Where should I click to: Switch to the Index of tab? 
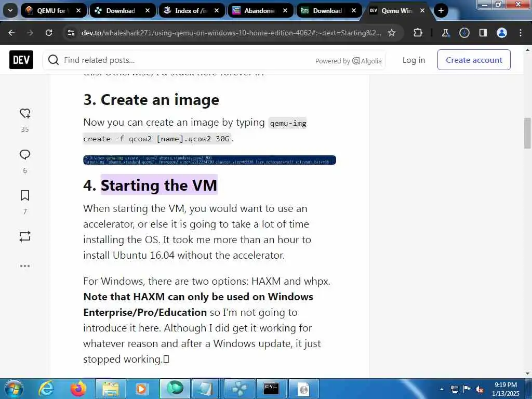191,10
